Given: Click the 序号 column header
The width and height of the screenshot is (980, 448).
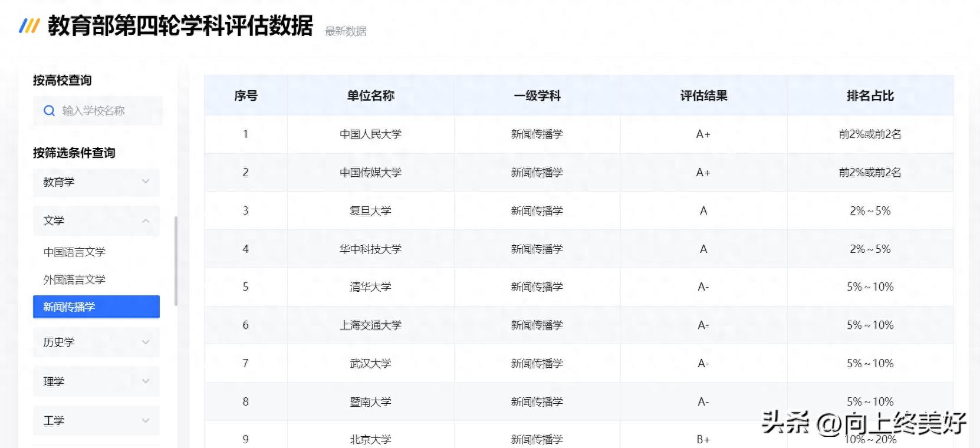Looking at the screenshot, I should click(x=246, y=95).
